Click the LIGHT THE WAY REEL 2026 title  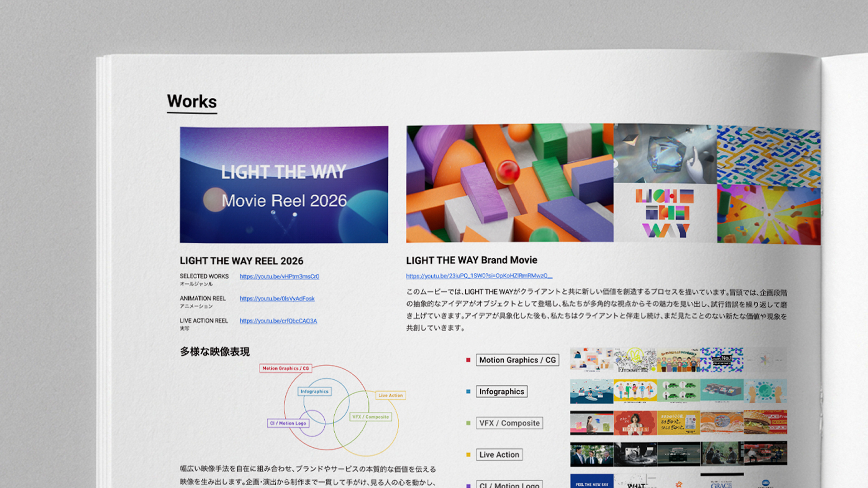[241, 261]
